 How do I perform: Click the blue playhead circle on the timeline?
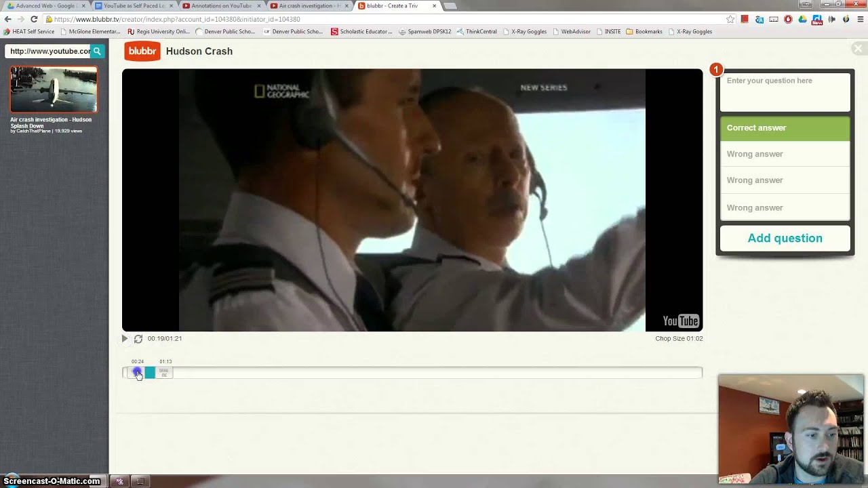137,372
